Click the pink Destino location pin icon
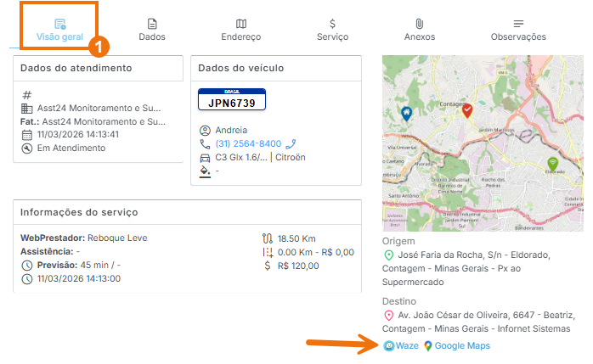The height and width of the screenshot is (364, 593). click(388, 316)
